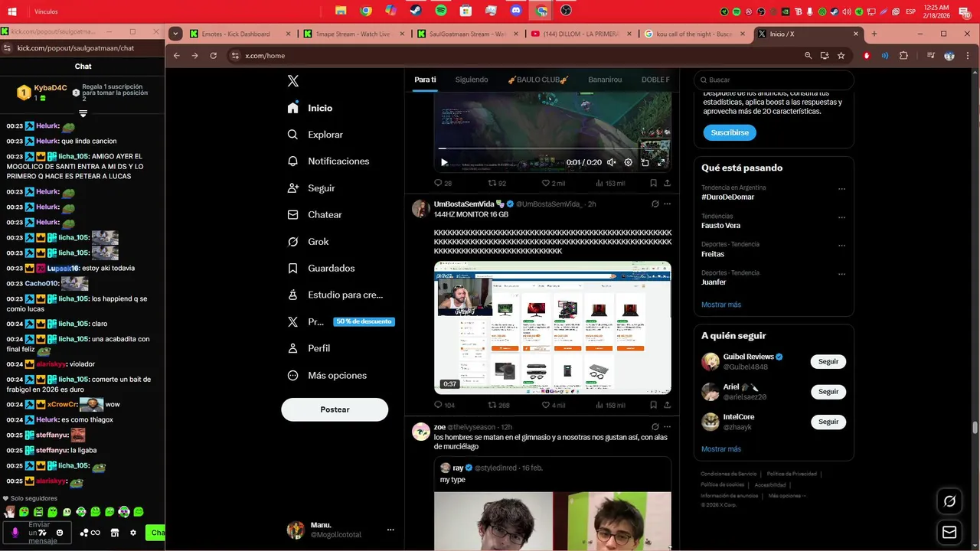Share the UmBostaSemVida post
Viewport: 980px width, 551px height.
[x=668, y=405]
